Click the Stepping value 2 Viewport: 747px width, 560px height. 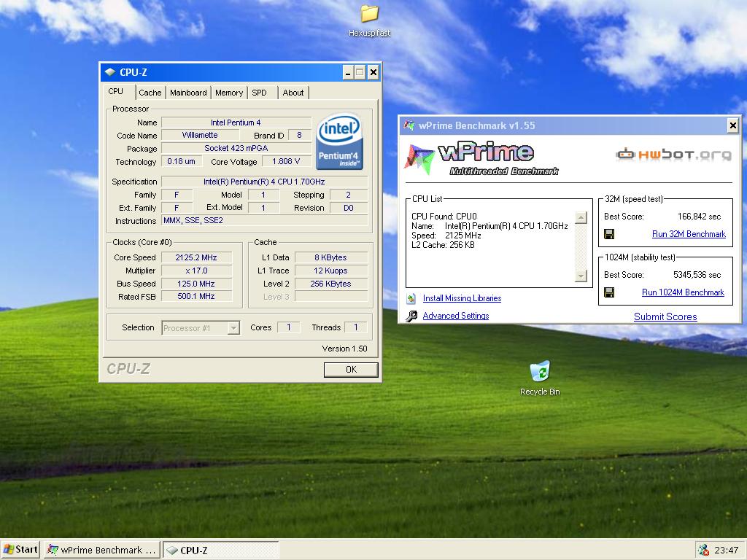coord(349,195)
